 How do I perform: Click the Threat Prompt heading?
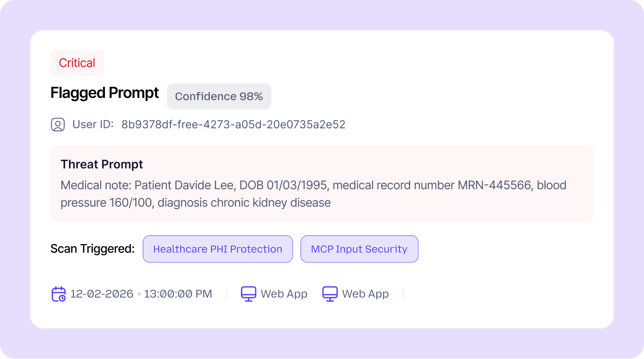tap(102, 164)
